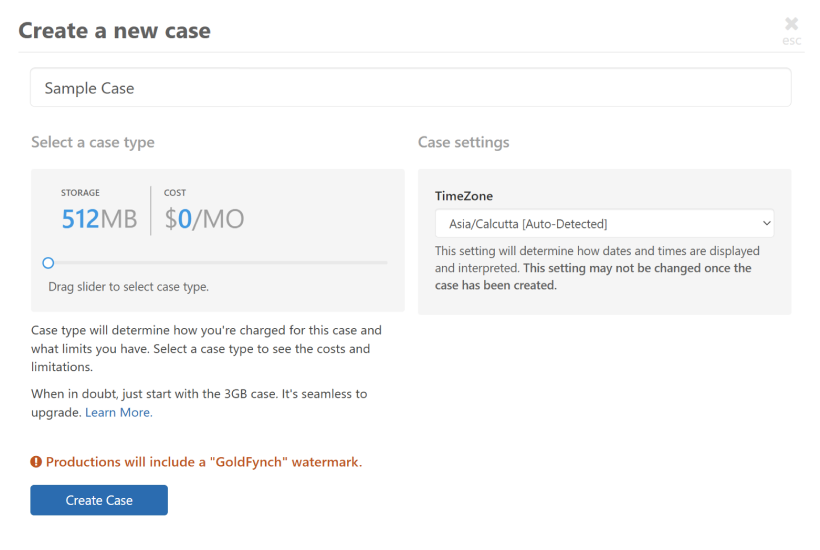Viewport: 820px width, 550px height.
Task: Click the 'Create a new case' title
Action: point(115,30)
